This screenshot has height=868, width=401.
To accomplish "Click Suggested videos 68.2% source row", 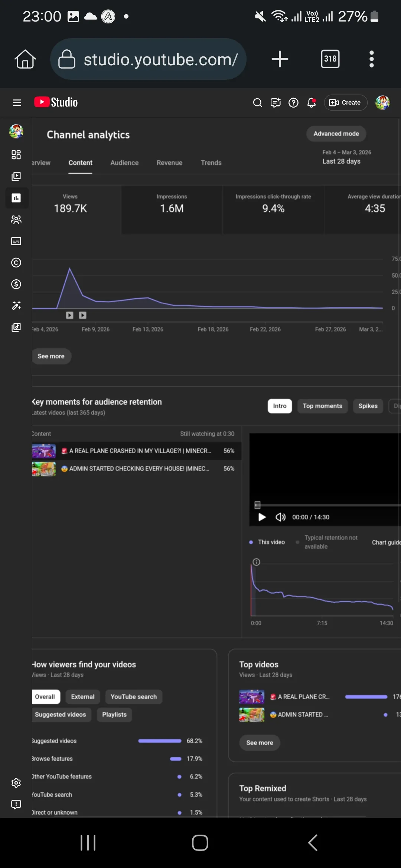I will point(117,741).
